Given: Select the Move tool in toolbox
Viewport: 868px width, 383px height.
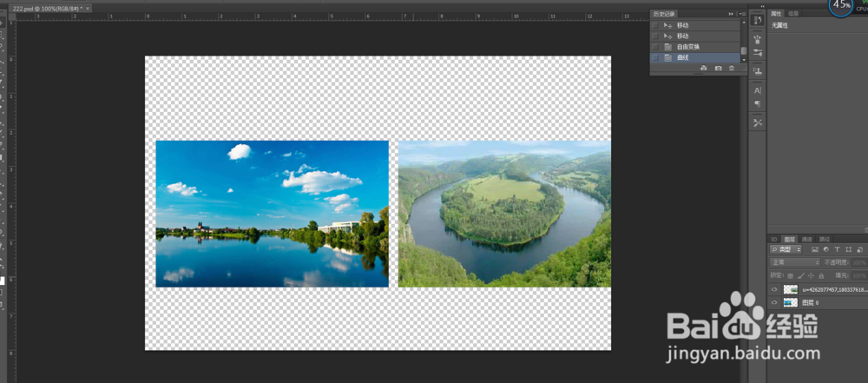Looking at the screenshot, I should (3, 24).
